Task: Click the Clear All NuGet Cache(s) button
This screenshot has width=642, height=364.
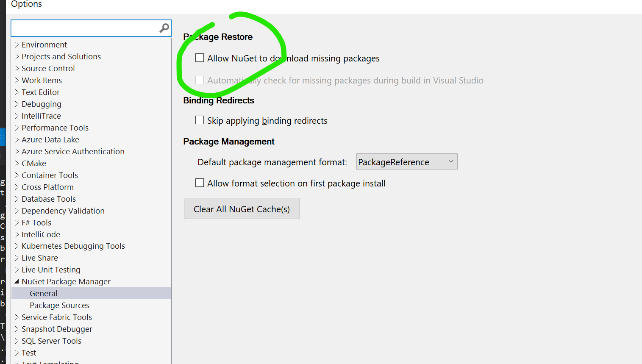Action: click(x=242, y=208)
